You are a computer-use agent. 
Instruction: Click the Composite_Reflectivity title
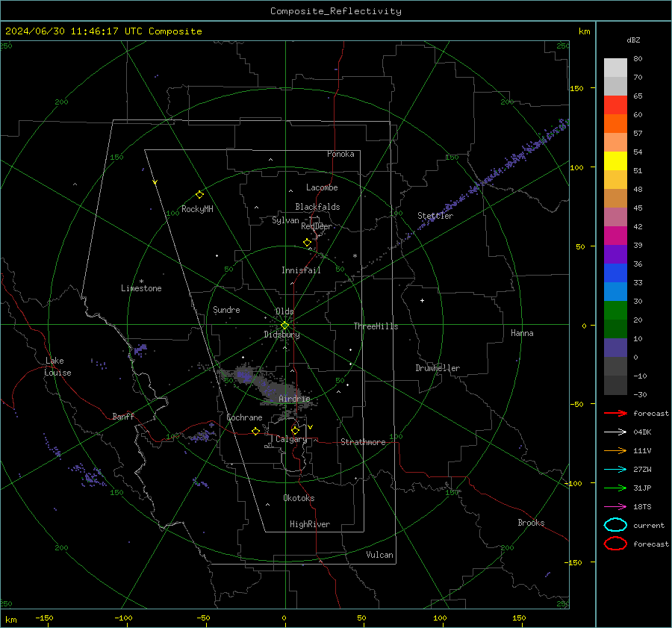[x=335, y=11]
